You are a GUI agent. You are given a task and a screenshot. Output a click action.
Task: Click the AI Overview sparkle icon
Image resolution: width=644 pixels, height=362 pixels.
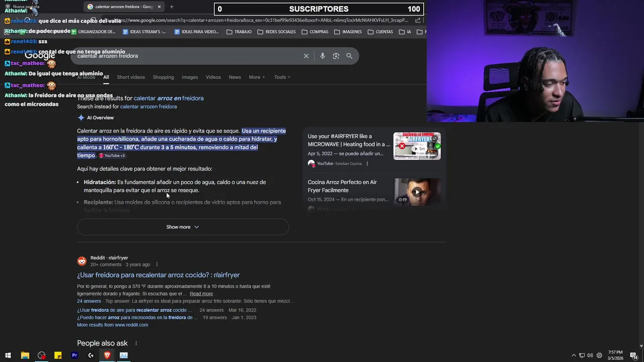[81, 118]
